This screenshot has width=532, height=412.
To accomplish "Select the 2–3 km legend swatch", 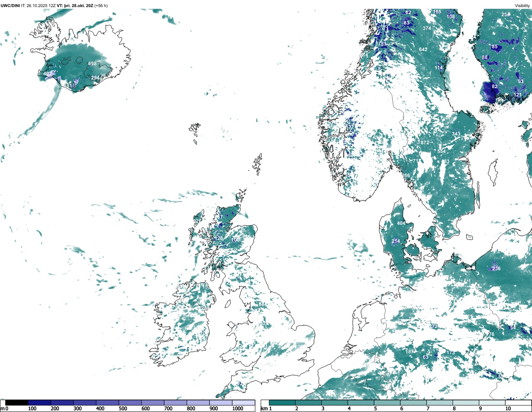I will 308,402.
